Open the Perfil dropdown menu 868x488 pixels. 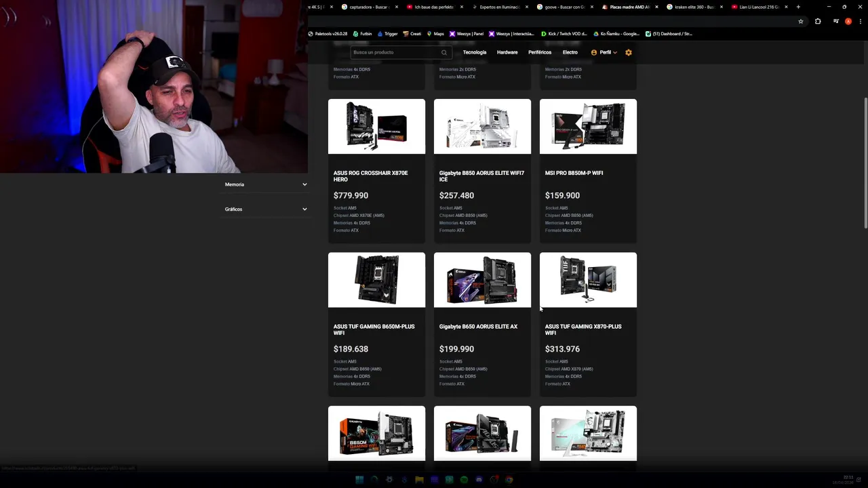click(x=604, y=52)
